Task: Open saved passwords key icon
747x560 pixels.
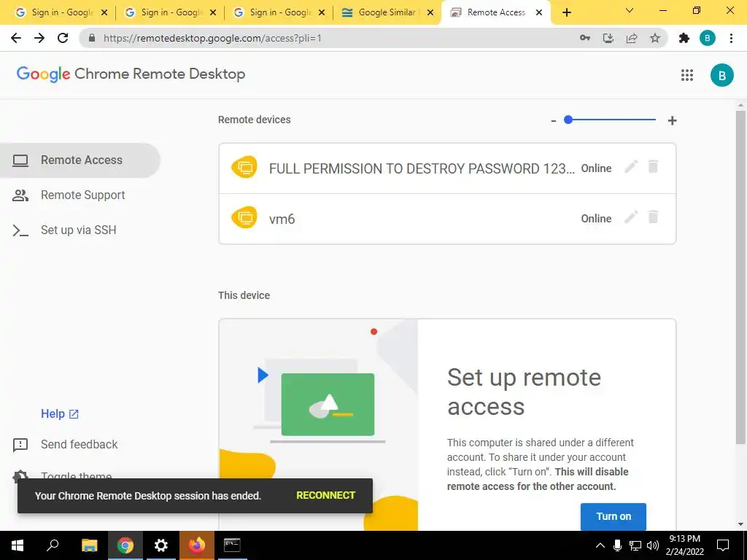Action: click(585, 38)
